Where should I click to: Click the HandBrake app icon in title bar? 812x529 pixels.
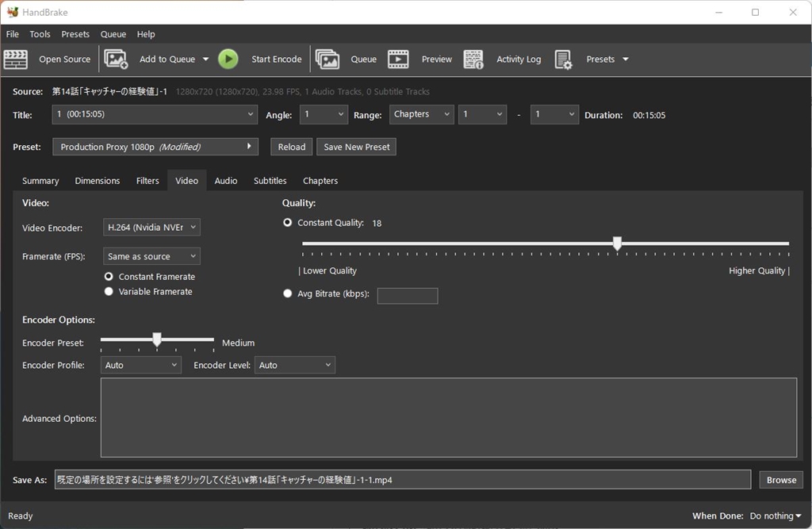coord(13,12)
